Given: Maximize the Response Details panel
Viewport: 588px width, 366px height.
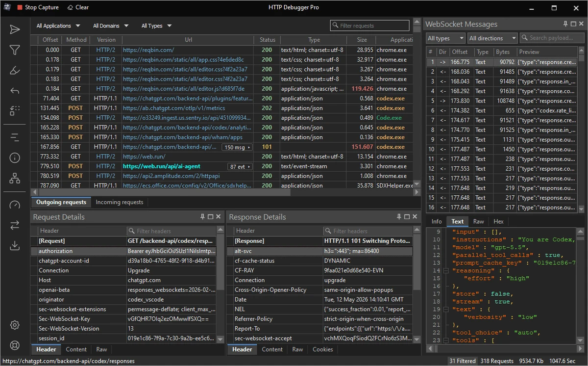Looking at the screenshot, I should (x=406, y=217).
